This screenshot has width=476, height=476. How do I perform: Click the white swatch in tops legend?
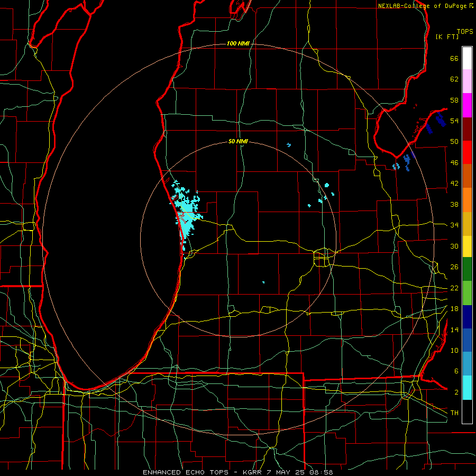click(x=467, y=58)
